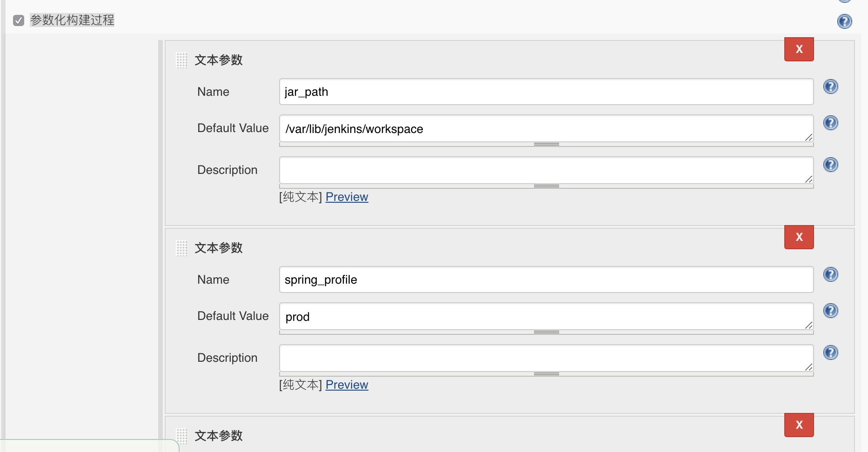Grab the drag handle of jar_path parameter

182,60
